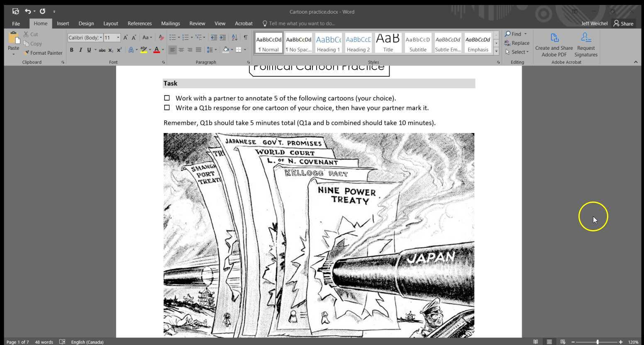Screen dimensions: 644x345
Task: Click Request Signatures in Adobe Acrobat group
Action: [585, 43]
